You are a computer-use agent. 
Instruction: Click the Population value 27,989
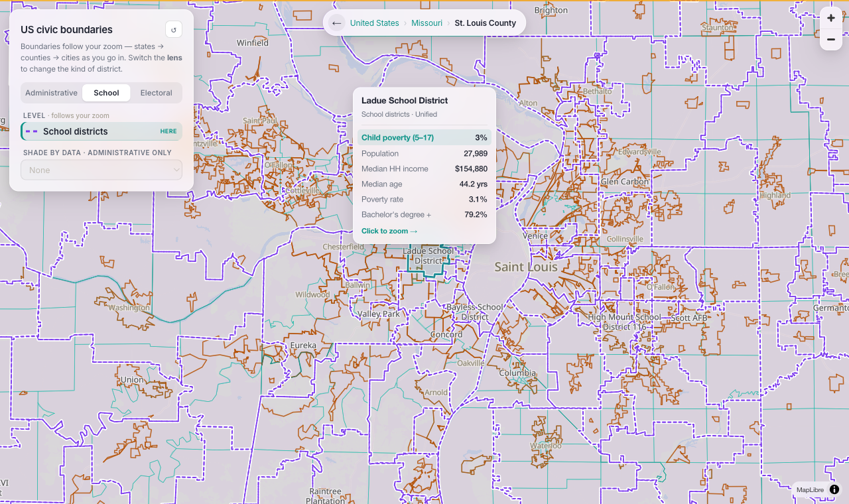click(476, 153)
